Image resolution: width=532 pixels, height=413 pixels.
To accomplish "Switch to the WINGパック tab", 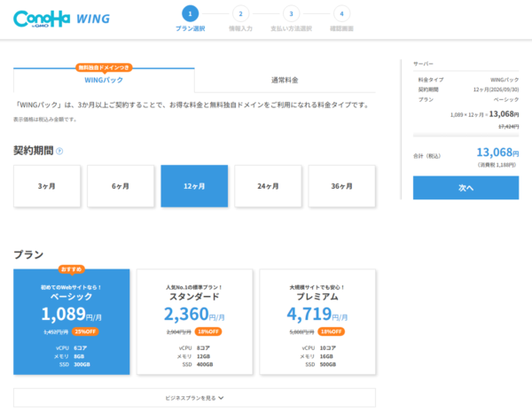I will (x=104, y=80).
